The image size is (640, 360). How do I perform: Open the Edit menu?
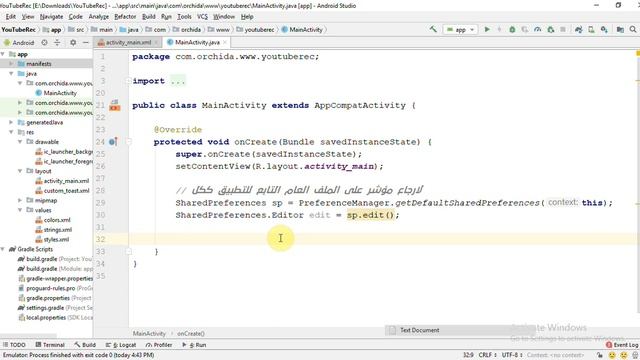(11, 17)
